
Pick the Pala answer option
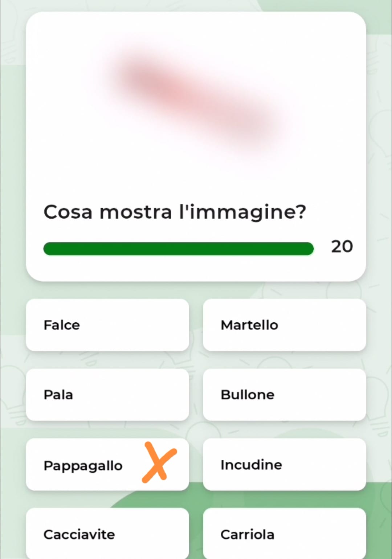[x=107, y=395]
